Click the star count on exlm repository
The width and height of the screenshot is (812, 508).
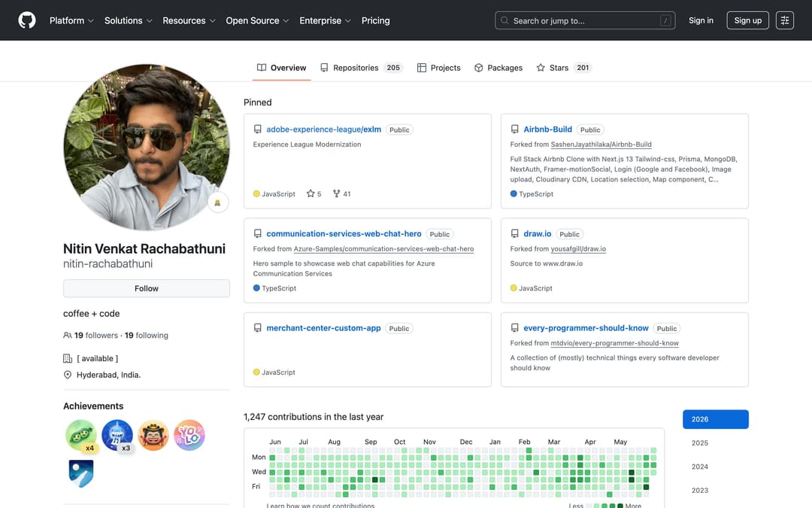314,194
